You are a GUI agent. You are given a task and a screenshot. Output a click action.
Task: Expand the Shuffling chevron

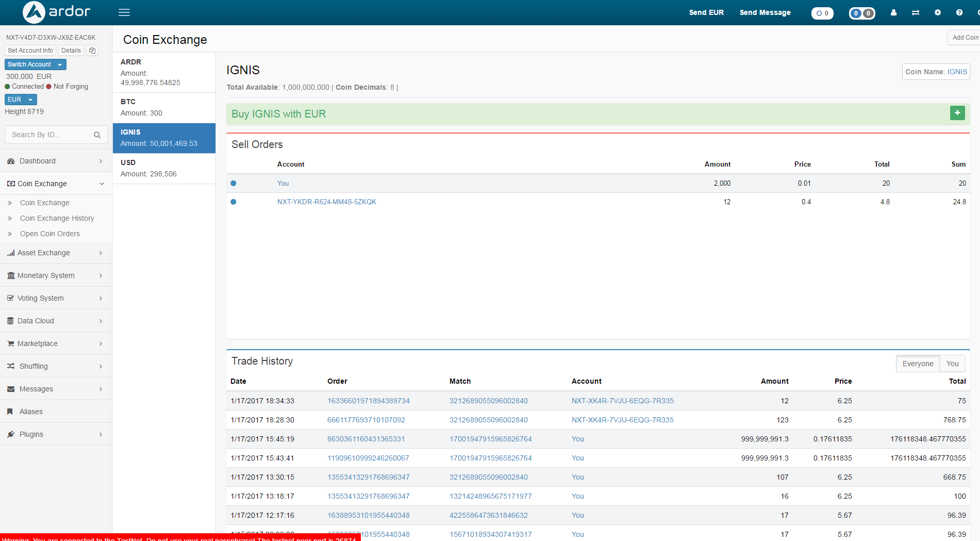pos(101,366)
